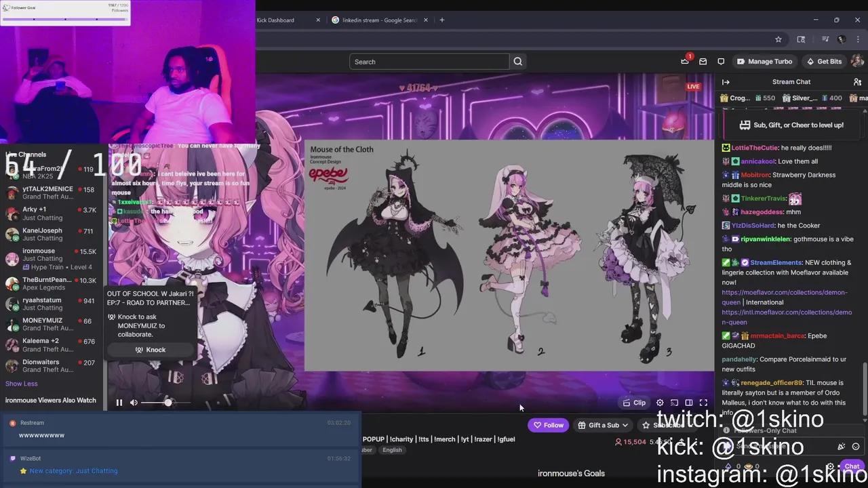Viewport: 868px width, 488px height.
Task: Collapse Stream Chat panel arrow
Action: pos(726,82)
